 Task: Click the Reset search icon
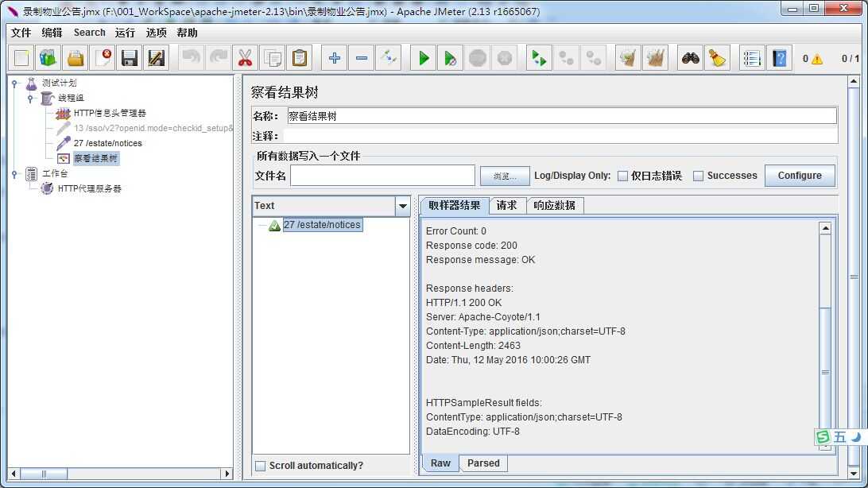[718, 58]
